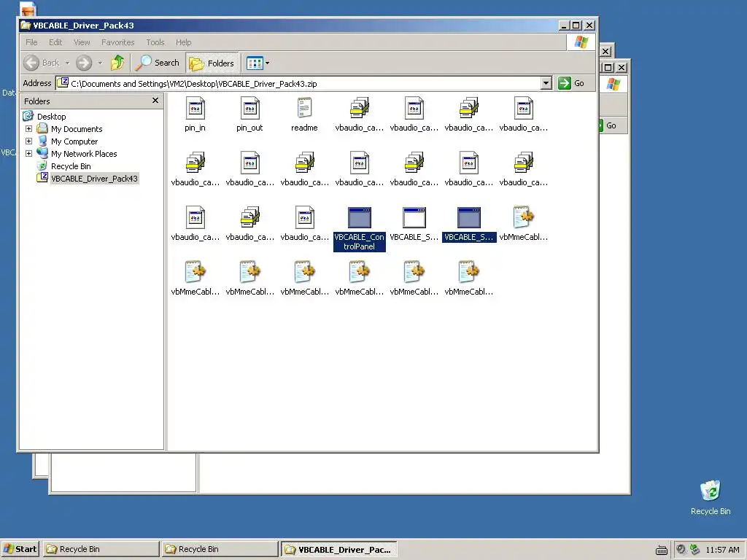Image resolution: width=747 pixels, height=560 pixels.
Task: Select VBCABLE_Driver_Pack43 in the folder tree
Action: point(94,179)
